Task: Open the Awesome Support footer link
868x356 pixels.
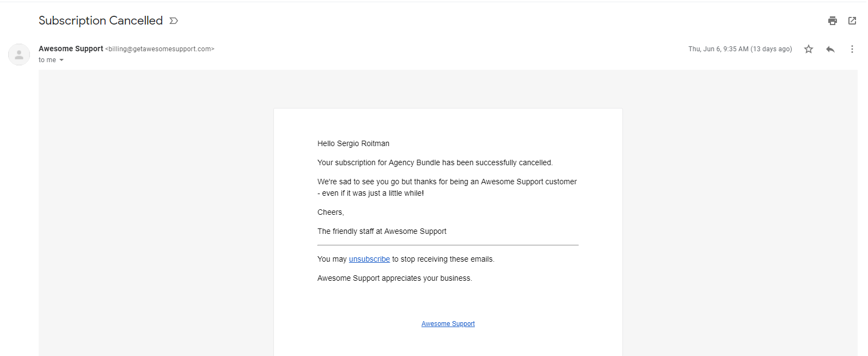Action: click(448, 324)
